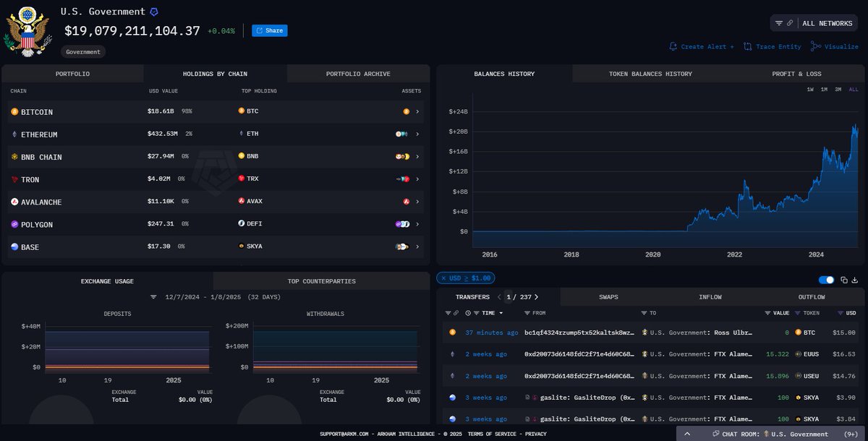Expand the BNB Chain row chevron
Image resolution: width=868 pixels, height=441 pixels.
[x=417, y=157]
